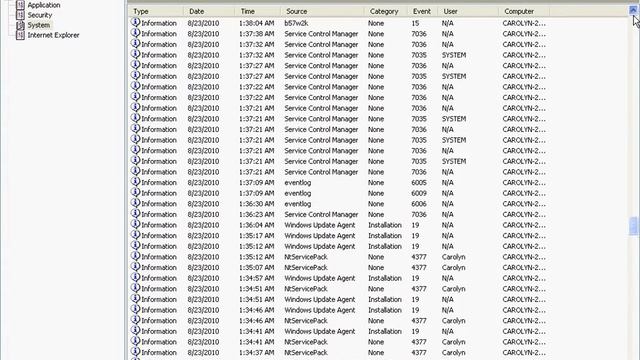Select the 1:36:30 AM time cell
Screen dimensions: 640x360
click(256, 204)
